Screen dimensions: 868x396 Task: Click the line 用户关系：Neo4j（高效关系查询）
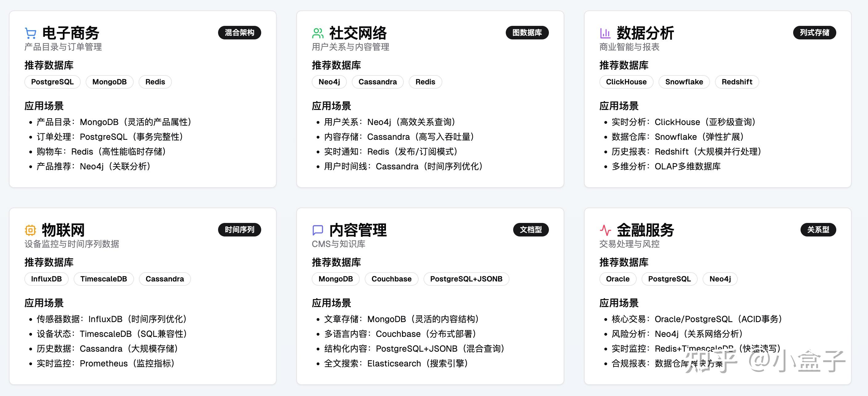coord(390,122)
